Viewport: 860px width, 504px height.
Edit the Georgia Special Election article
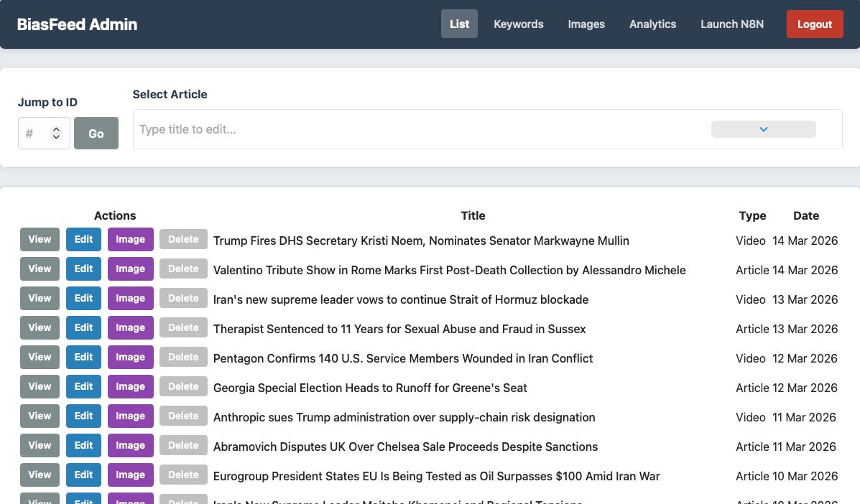point(83,386)
